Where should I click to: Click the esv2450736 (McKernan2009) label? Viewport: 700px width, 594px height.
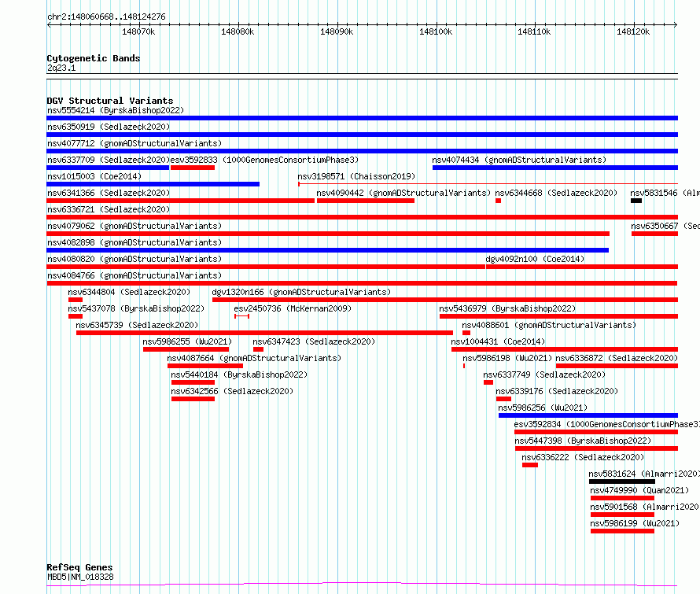tap(293, 308)
